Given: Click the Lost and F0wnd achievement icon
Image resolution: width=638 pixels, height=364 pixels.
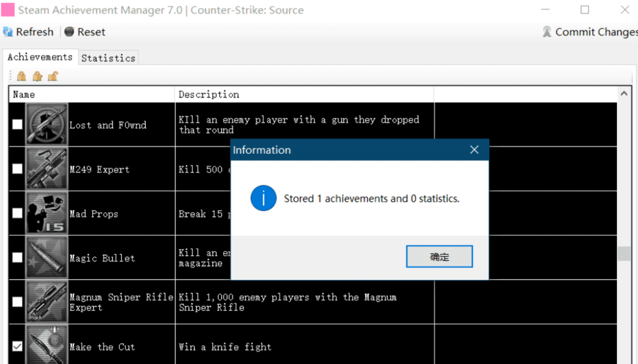Looking at the screenshot, I should coord(47,124).
